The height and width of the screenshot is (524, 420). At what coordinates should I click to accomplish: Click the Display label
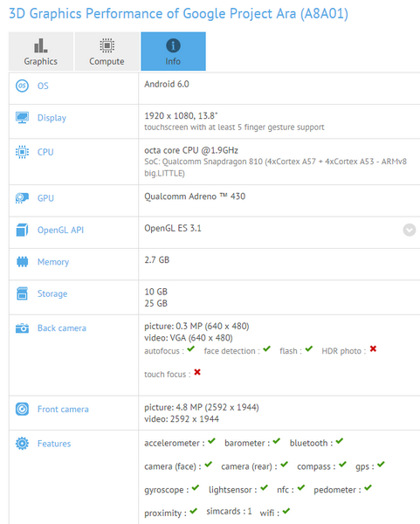tap(52, 118)
